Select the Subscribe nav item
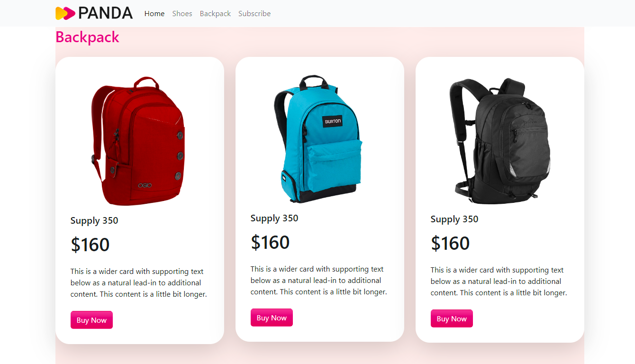 point(254,14)
